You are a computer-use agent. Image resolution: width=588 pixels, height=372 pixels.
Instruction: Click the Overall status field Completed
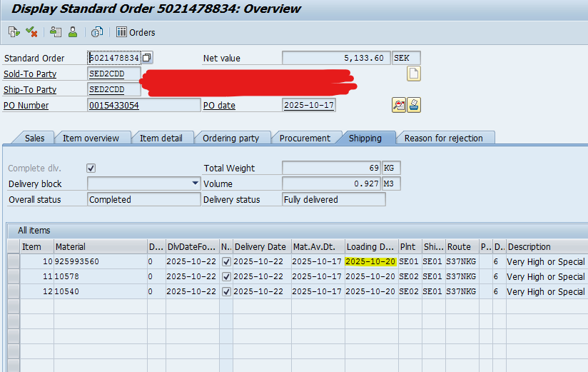click(x=144, y=199)
